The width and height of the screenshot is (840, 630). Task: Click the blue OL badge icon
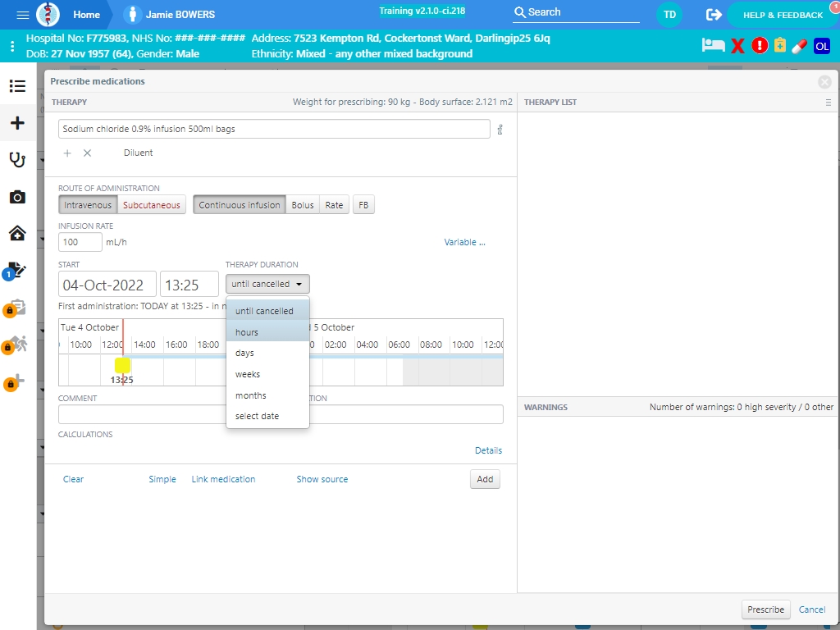pos(822,46)
